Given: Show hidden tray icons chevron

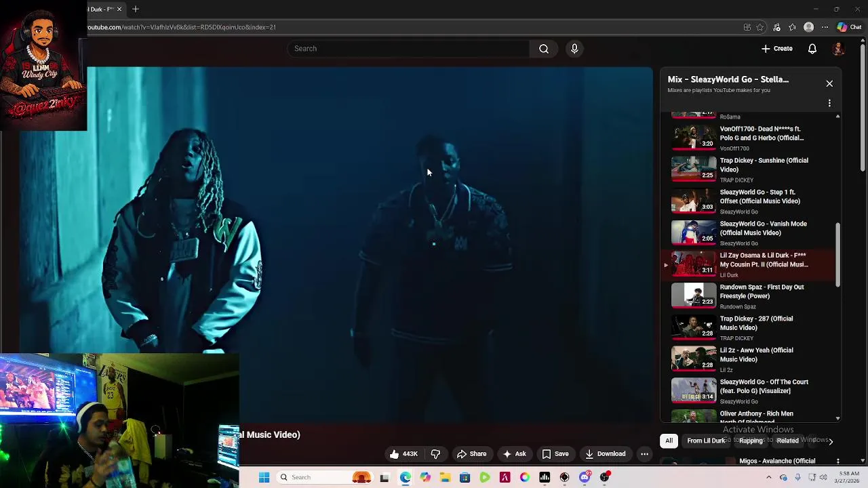Looking at the screenshot, I should (x=768, y=477).
